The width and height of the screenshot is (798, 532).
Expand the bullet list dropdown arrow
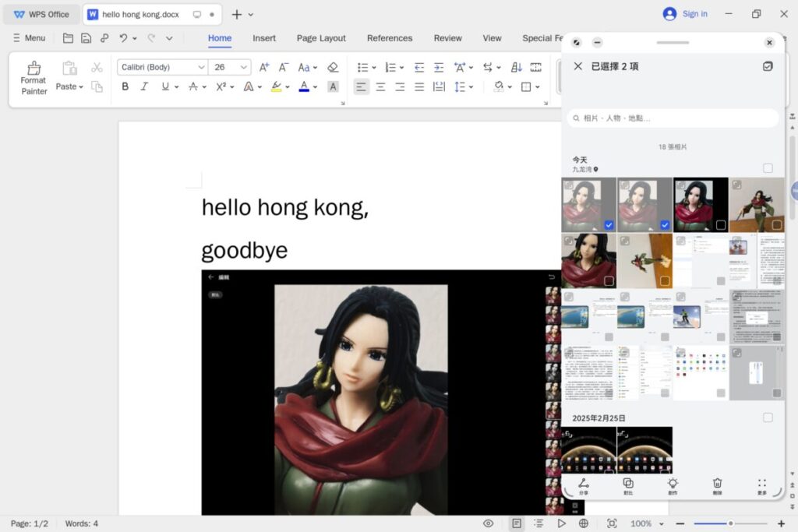coord(374,68)
